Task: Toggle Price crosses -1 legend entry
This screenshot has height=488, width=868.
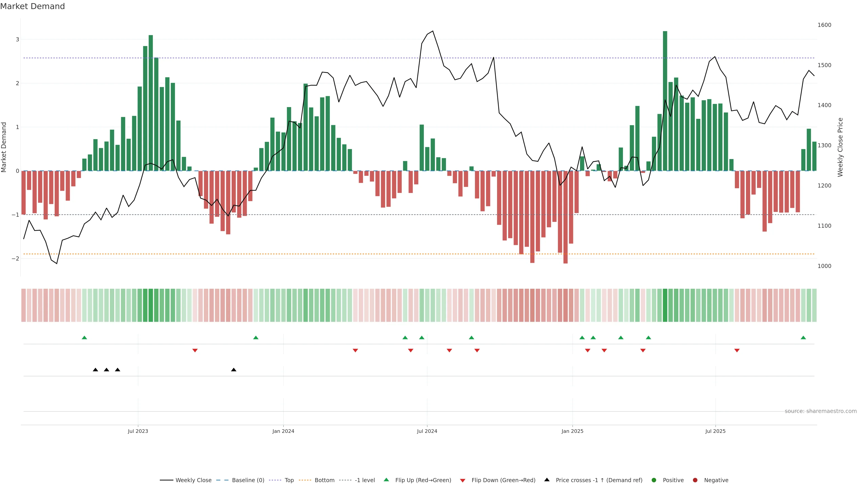Action: coord(599,480)
